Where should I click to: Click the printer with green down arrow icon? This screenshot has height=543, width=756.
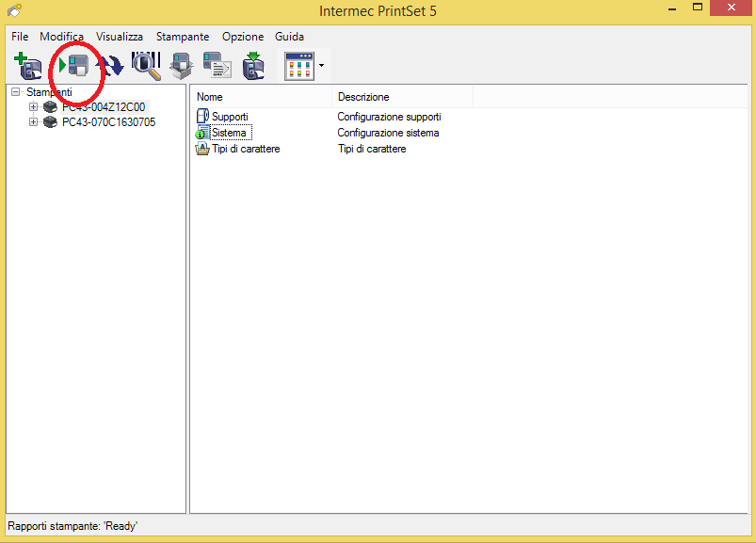[x=253, y=66]
